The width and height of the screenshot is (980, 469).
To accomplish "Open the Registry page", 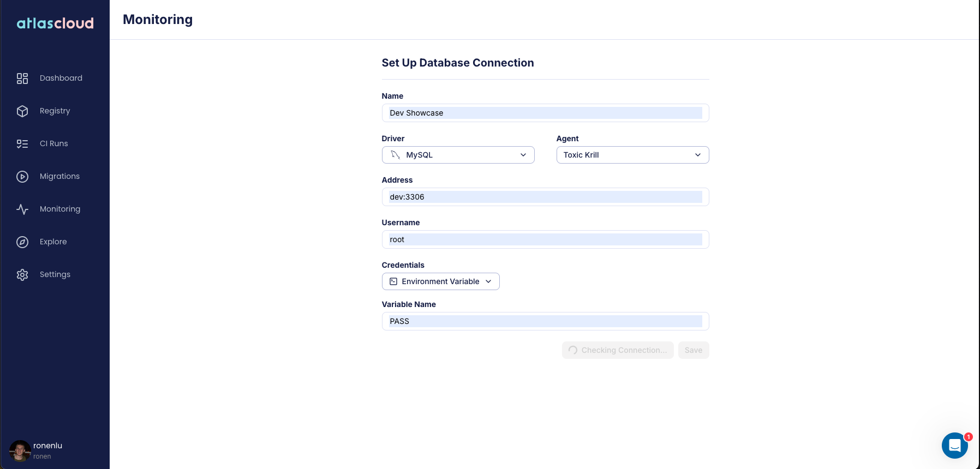I will pyautogui.click(x=55, y=111).
